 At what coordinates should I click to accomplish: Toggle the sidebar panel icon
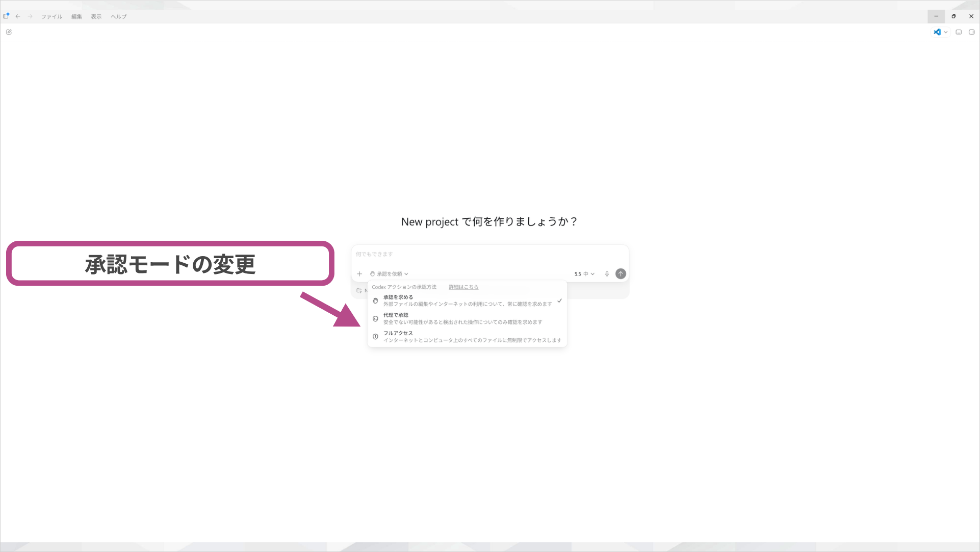[x=6, y=16]
